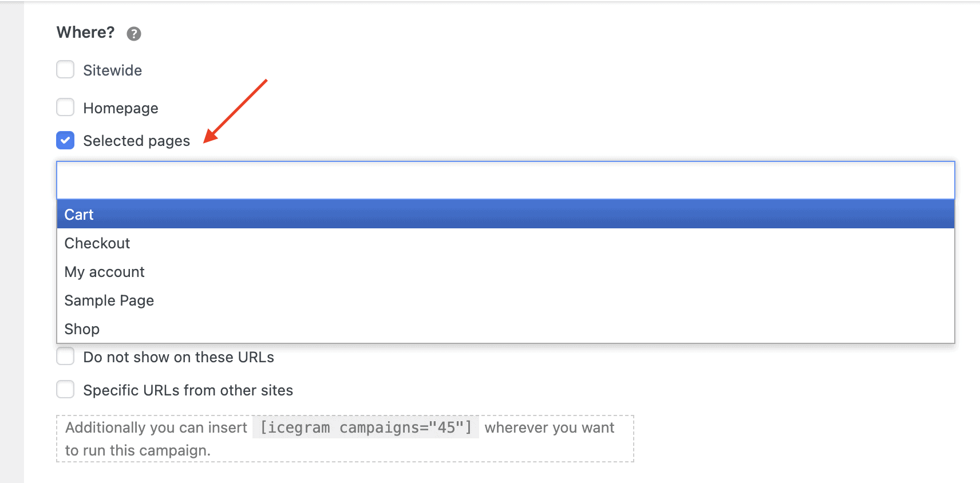Image resolution: width=980 pixels, height=483 pixels.
Task: Click the Additionally you can insert note
Action: click(x=345, y=438)
